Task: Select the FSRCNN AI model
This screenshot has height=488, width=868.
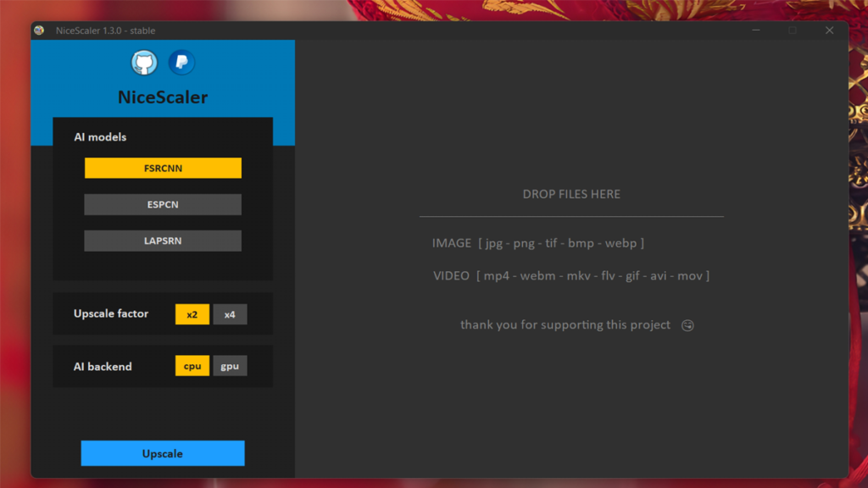Action: 163,169
